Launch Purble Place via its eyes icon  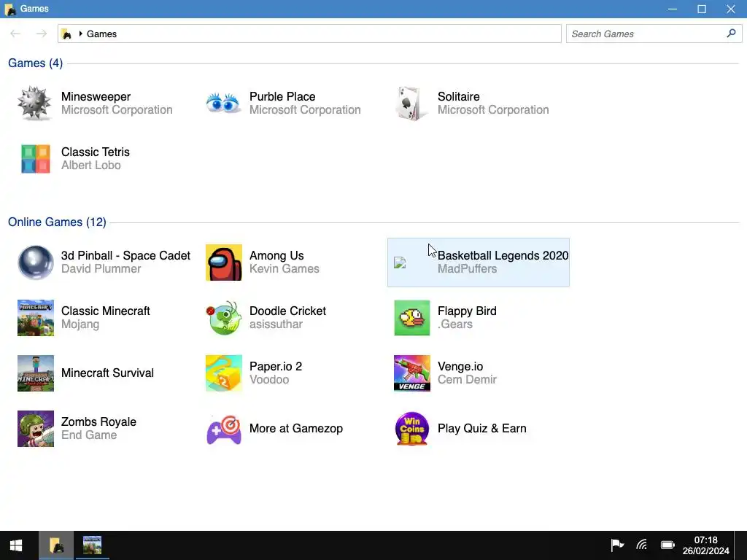click(223, 103)
